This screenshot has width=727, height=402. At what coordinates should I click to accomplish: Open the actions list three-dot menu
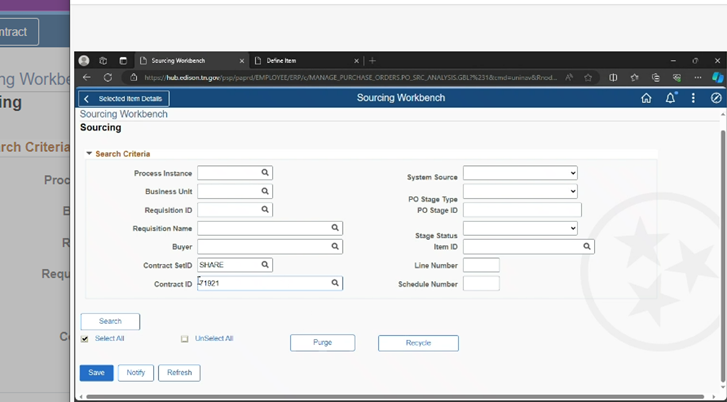693,98
